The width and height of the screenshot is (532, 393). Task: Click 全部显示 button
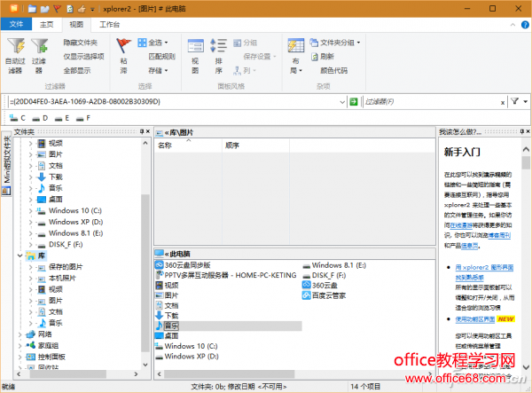tap(77, 71)
